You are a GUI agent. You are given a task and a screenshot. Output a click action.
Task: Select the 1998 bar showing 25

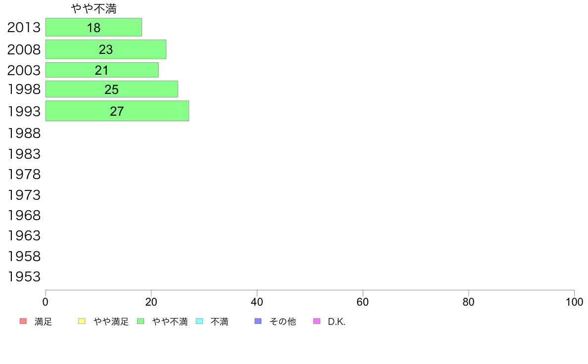click(x=112, y=89)
